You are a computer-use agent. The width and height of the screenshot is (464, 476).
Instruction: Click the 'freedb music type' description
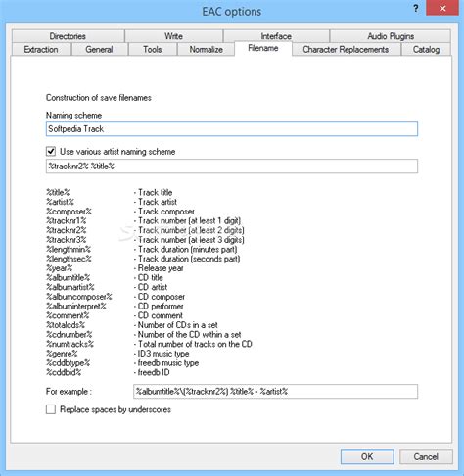[166, 362]
